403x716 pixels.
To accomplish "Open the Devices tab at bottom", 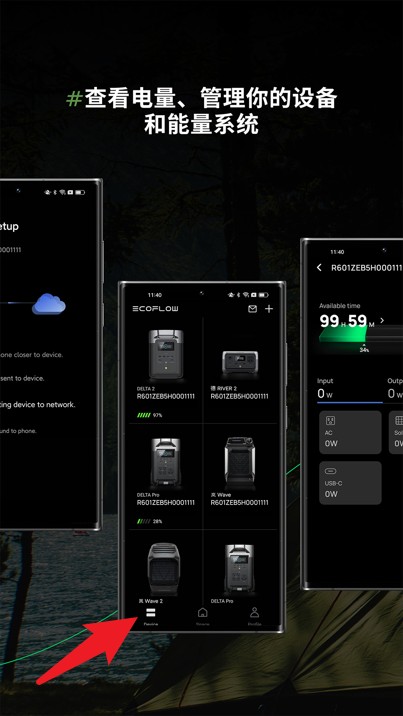I will pyautogui.click(x=151, y=616).
